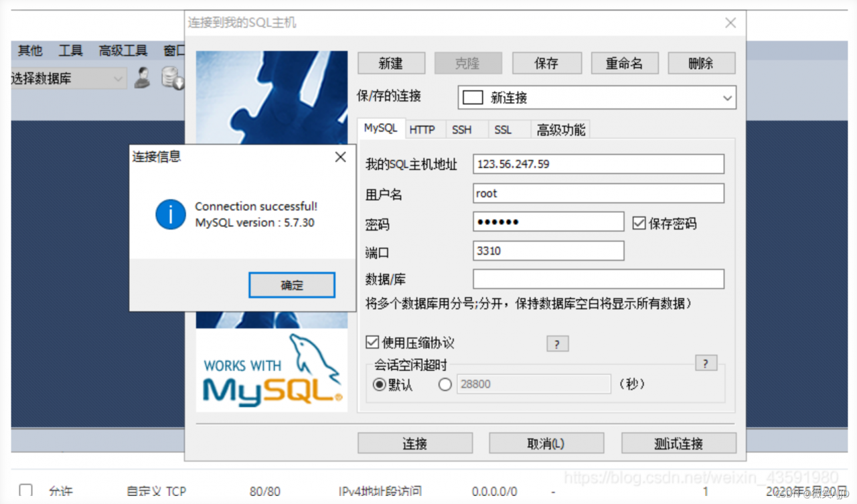The width and height of the screenshot is (857, 504).
Task: Click the SQL host address field
Action: coord(599,164)
